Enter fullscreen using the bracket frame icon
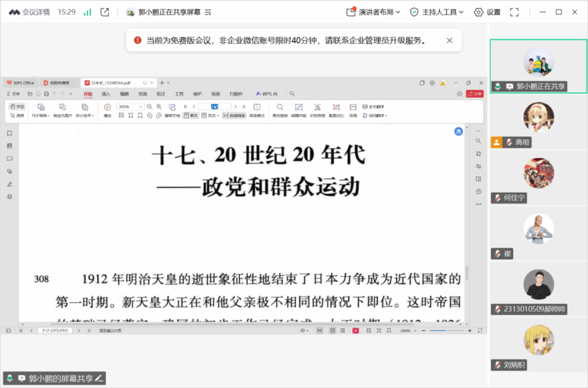Viewport: 588px width, 388px height. coord(514,12)
